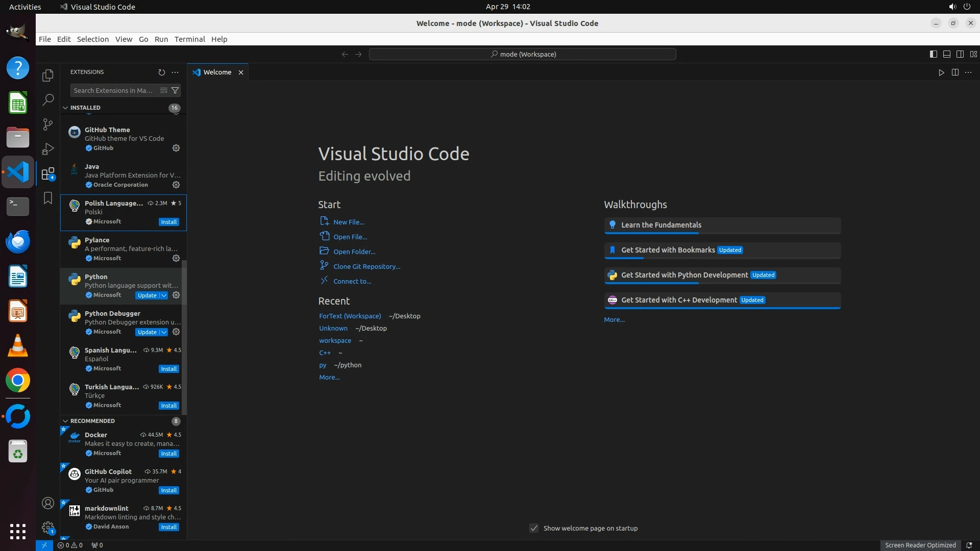This screenshot has width=980, height=551.
Task: Select the Welcome tab
Action: click(217, 72)
